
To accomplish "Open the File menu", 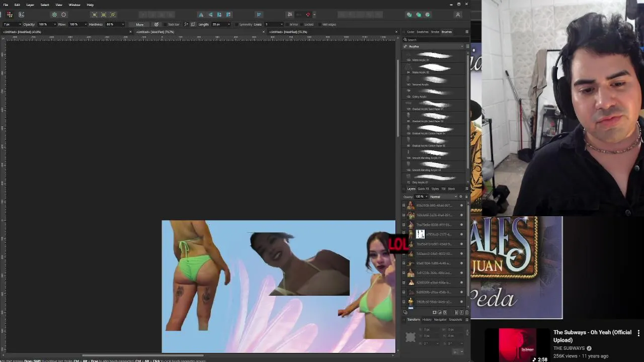I will coord(6,5).
